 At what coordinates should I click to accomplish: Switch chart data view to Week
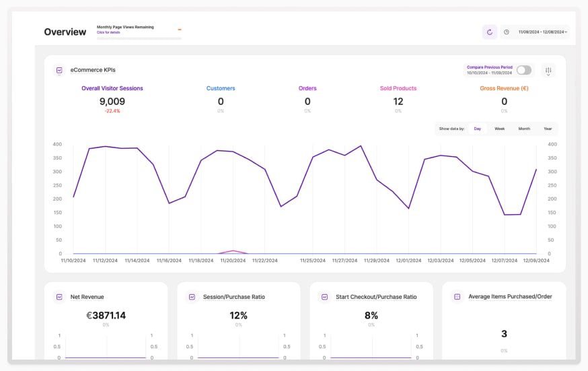[x=499, y=129]
